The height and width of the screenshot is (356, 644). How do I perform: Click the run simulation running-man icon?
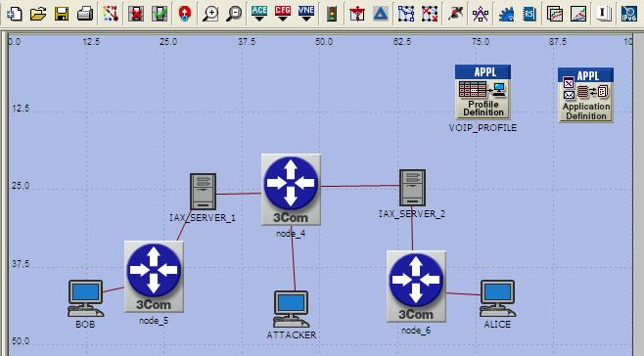455,14
